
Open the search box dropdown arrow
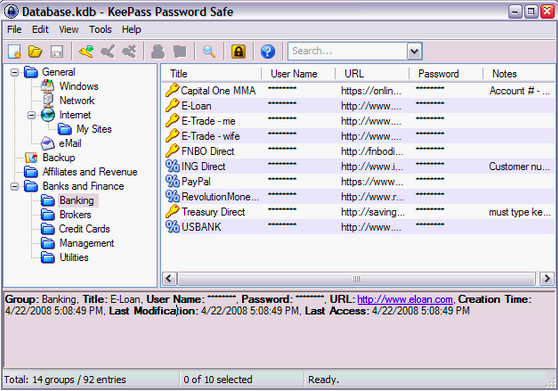tap(414, 51)
